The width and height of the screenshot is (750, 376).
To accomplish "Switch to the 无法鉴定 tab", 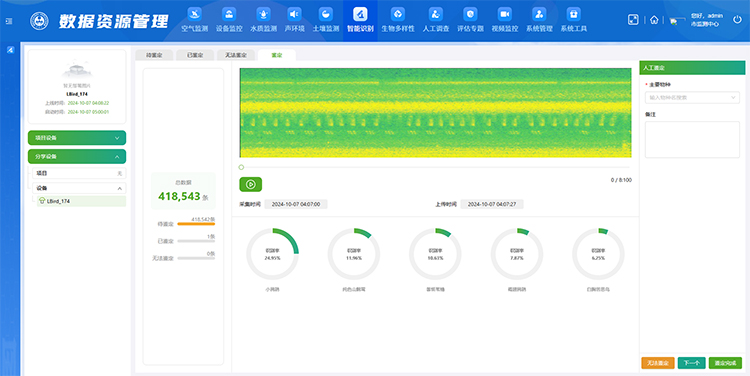I will tap(236, 55).
